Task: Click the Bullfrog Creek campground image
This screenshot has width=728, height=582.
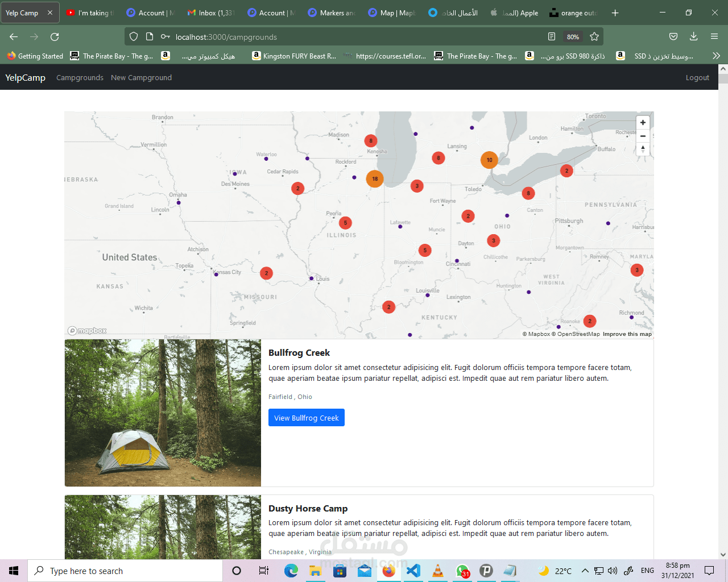Action: click(x=163, y=413)
